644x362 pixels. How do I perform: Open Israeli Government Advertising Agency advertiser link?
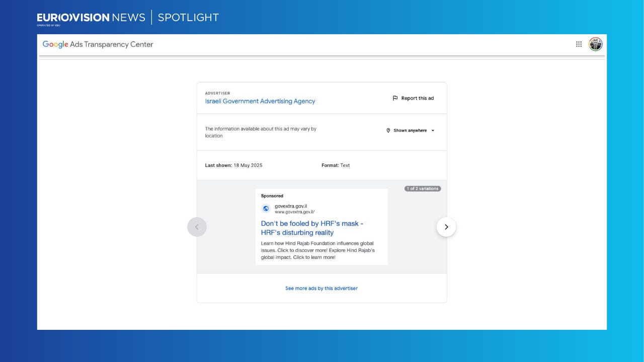point(260,101)
